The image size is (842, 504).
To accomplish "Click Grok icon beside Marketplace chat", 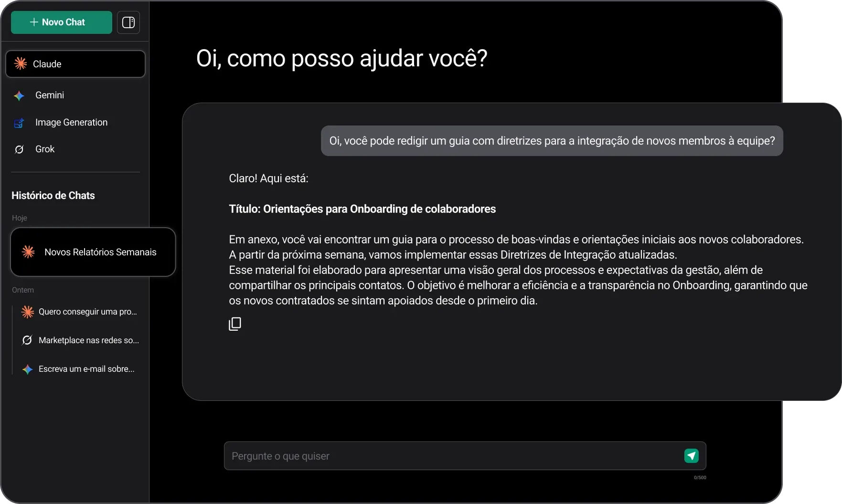I will click(x=27, y=340).
